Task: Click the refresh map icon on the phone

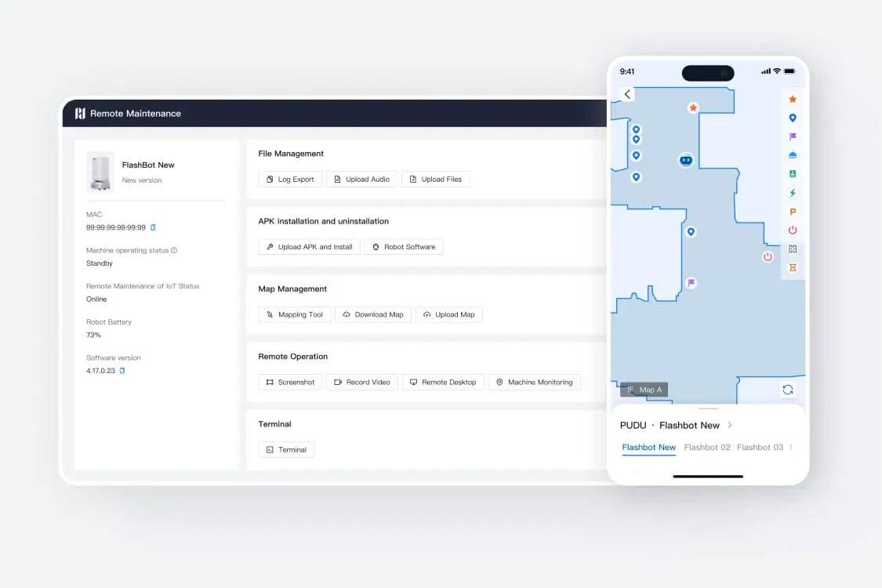Action: tap(787, 390)
